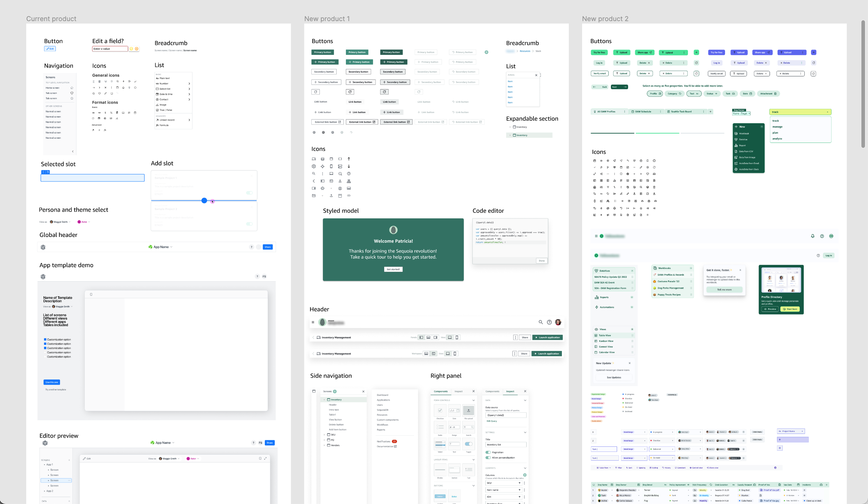Click the Tell me more button
The width and height of the screenshot is (868, 504).
pos(724,290)
